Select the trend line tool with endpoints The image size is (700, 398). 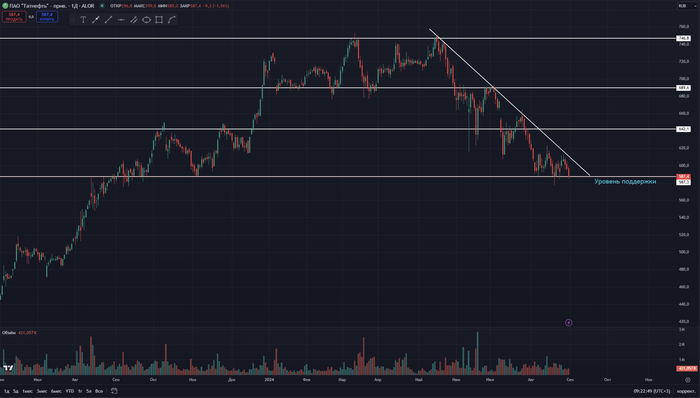coord(96,20)
